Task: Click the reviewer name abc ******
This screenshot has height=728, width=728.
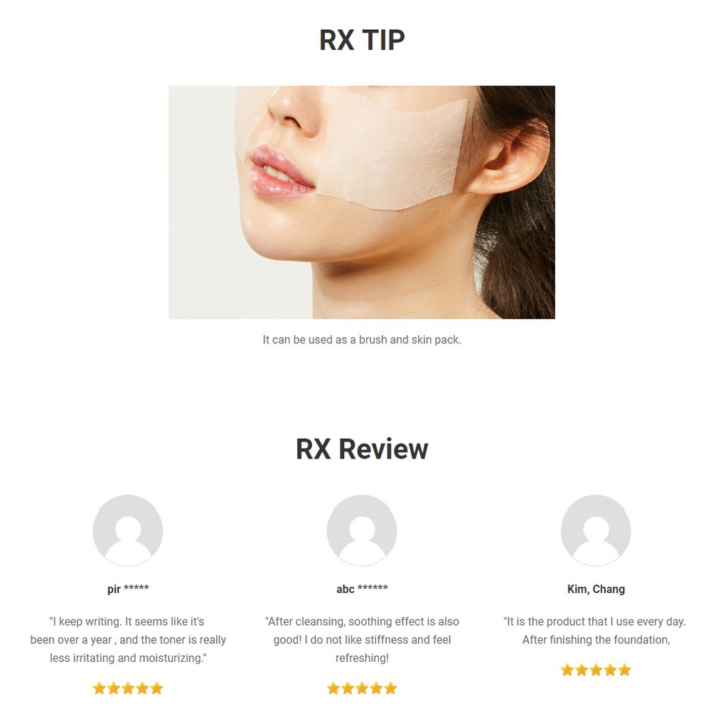Action: click(x=362, y=589)
